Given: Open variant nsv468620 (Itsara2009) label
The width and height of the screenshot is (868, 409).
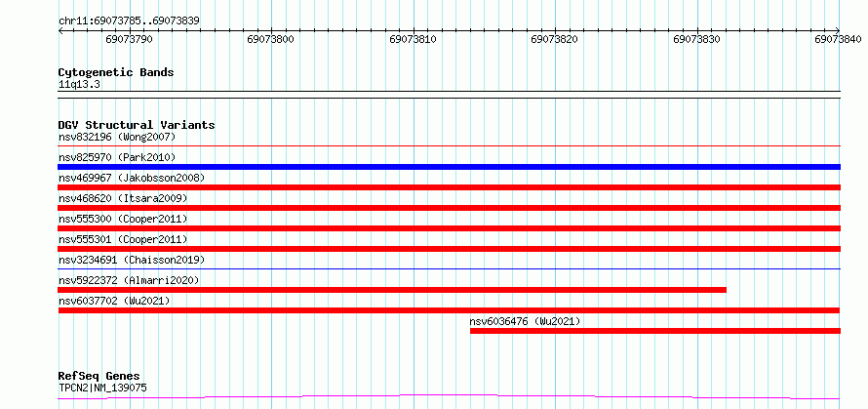Looking at the screenshot, I should click(x=123, y=198).
